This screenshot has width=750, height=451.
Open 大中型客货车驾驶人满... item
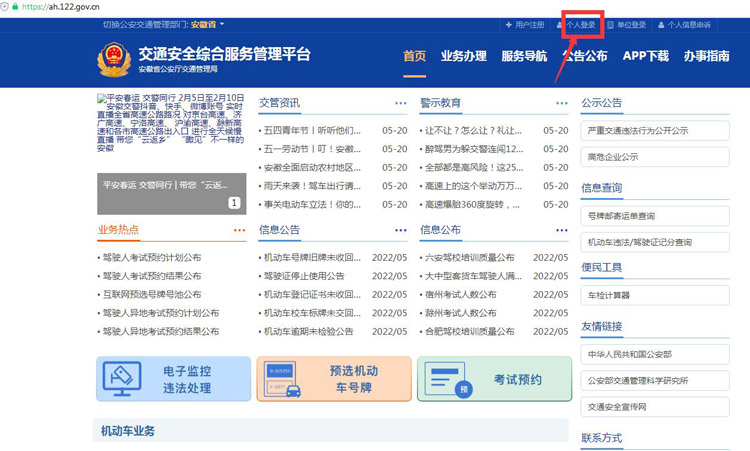tap(474, 276)
